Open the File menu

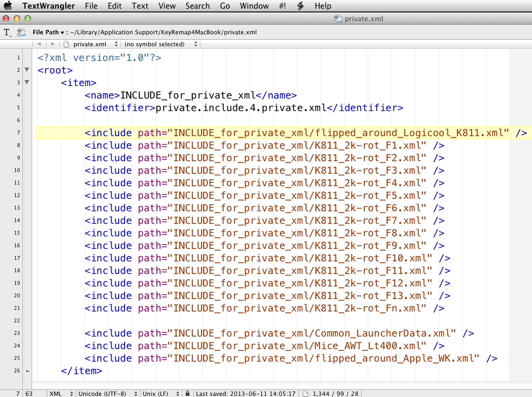(x=91, y=6)
